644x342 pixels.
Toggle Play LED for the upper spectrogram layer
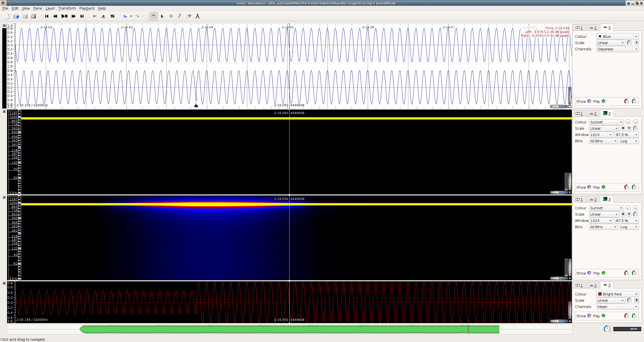603,187
